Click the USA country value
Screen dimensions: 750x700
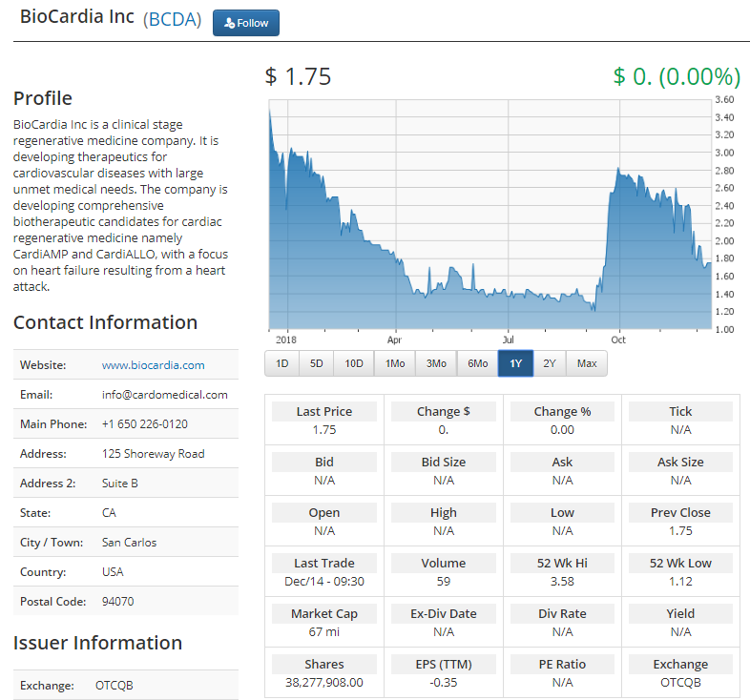pyautogui.click(x=113, y=572)
